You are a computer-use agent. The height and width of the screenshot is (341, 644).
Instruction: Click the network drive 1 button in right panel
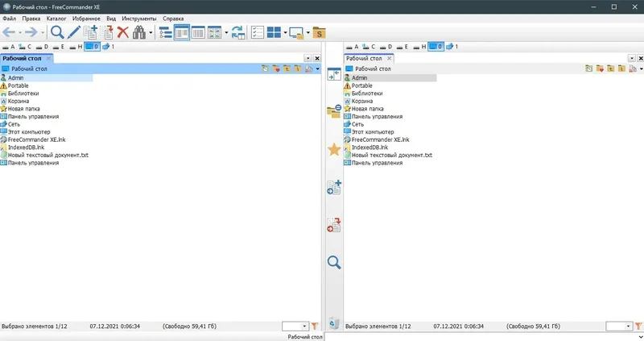(452, 47)
